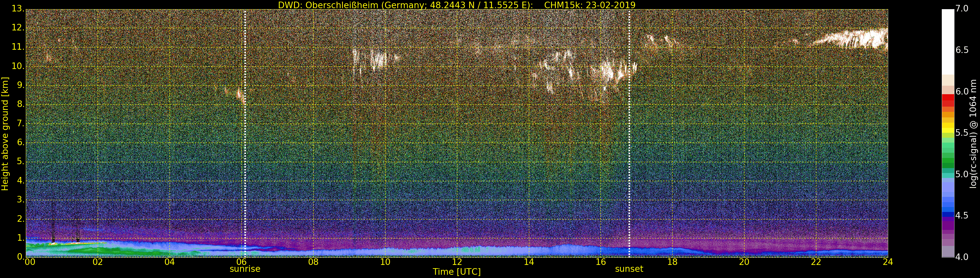Click the green boundary layer aerosol near 01 UTC
980x278 pixels.
click(x=65, y=250)
